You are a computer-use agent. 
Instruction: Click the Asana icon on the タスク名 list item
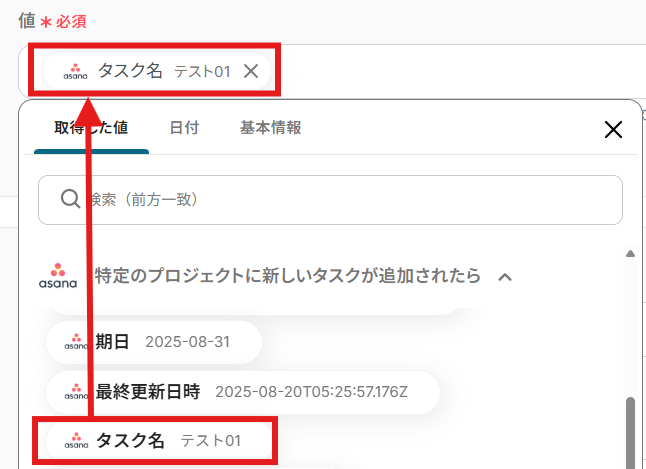click(x=77, y=440)
